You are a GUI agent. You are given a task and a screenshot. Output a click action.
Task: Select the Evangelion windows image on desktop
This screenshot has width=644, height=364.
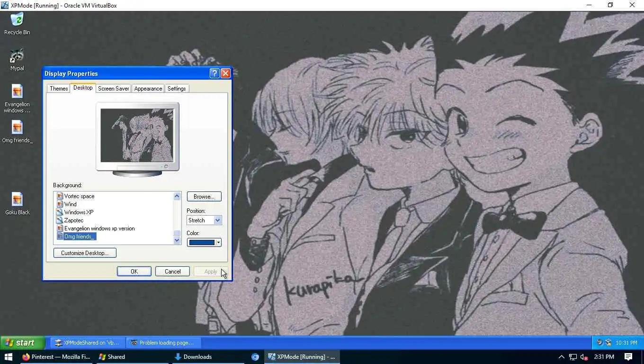click(x=17, y=99)
